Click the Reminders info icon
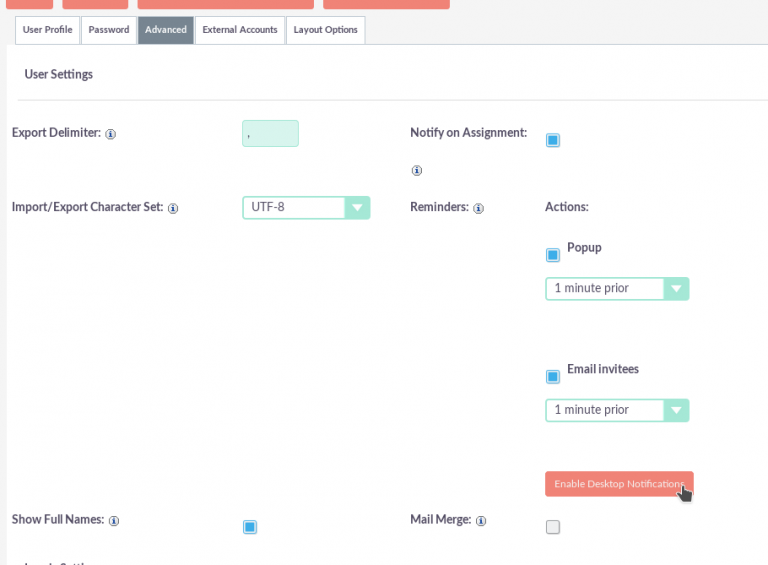Viewport: 768px width, 565px height. pos(479,208)
